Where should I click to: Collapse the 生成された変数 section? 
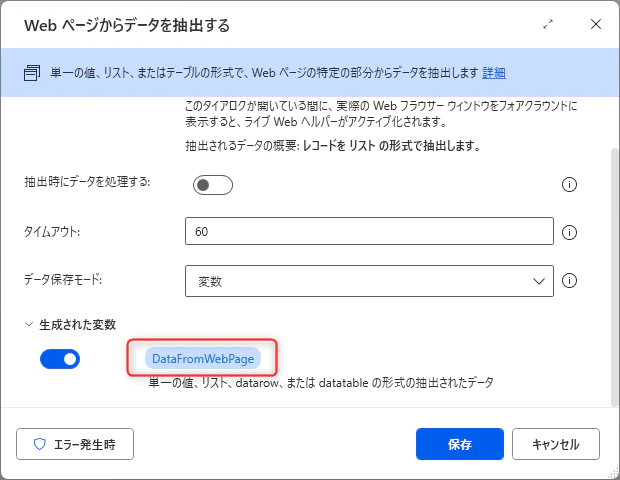[x=28, y=325]
